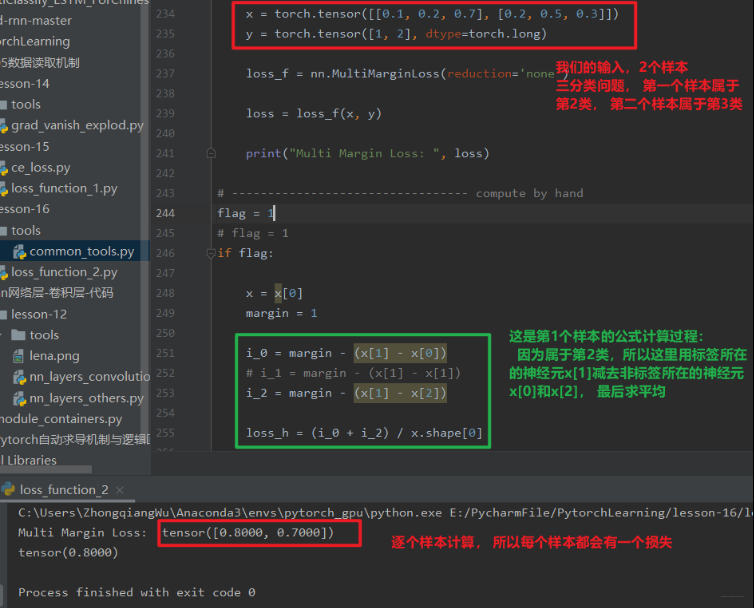Viewport: 754px width, 608px height.
Task: Click the Python icon of grad_vanish_explod.py
Action: (x=4, y=127)
